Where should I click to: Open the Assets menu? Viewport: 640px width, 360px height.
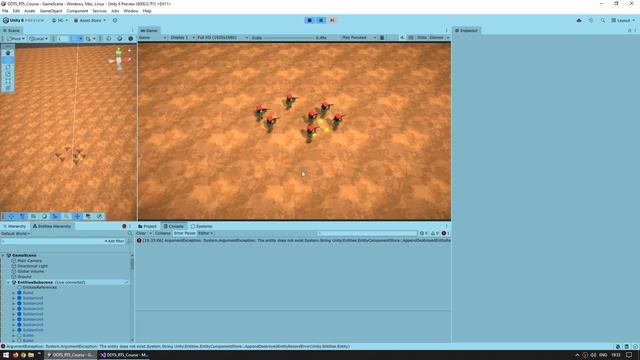click(x=29, y=11)
